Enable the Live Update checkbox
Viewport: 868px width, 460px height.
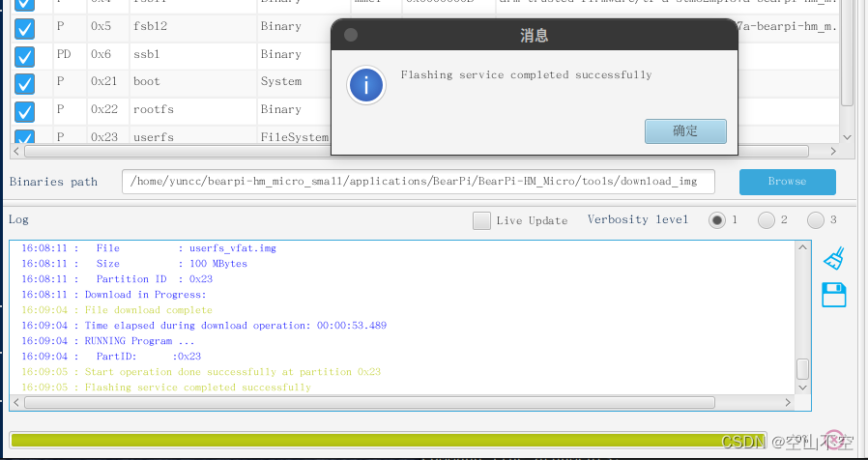pyautogui.click(x=481, y=220)
